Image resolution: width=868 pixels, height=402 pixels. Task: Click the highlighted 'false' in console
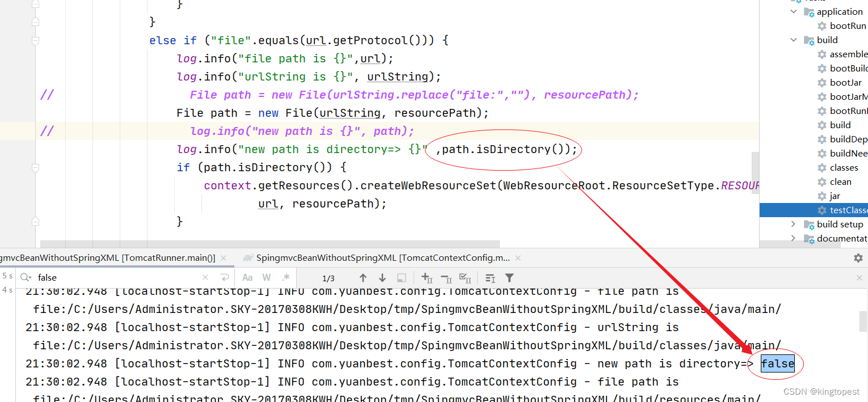point(777,363)
